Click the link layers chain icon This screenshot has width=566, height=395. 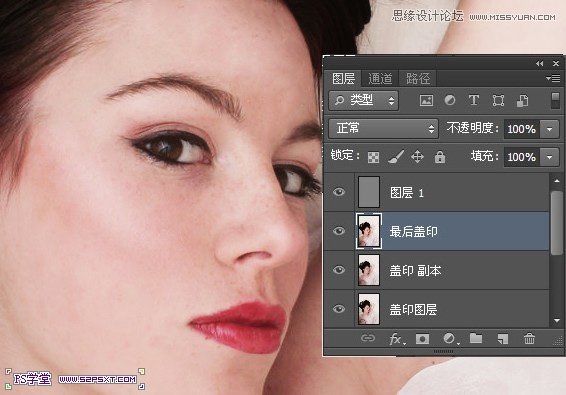tap(368, 338)
